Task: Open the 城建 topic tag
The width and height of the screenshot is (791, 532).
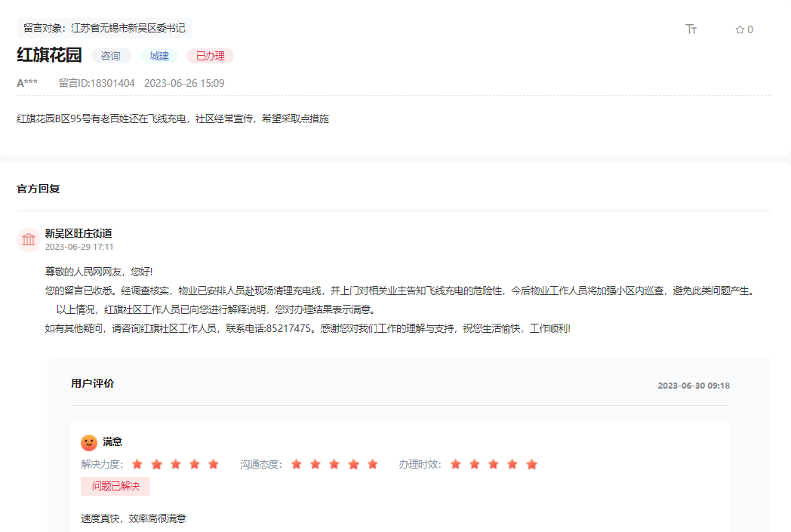Action: (159, 55)
